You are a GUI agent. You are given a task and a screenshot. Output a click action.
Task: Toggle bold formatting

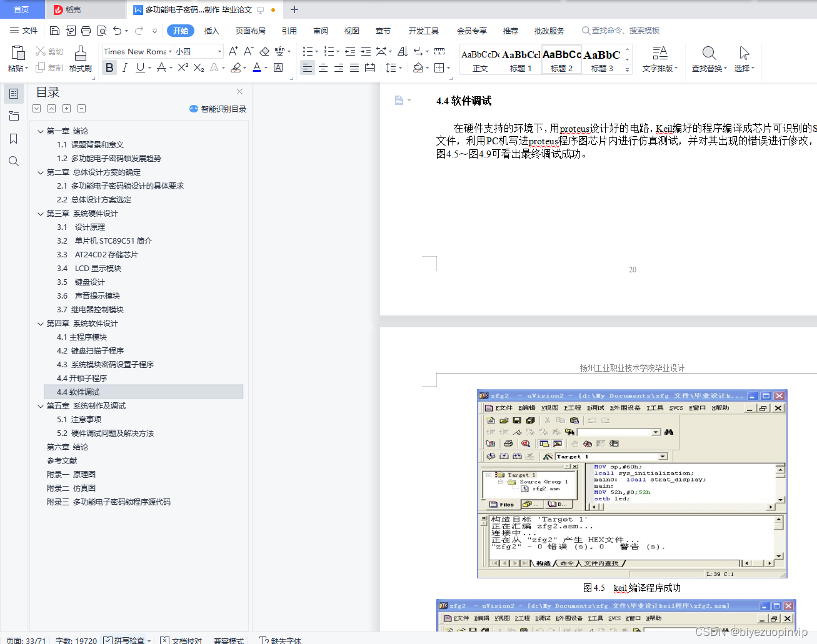pos(109,67)
